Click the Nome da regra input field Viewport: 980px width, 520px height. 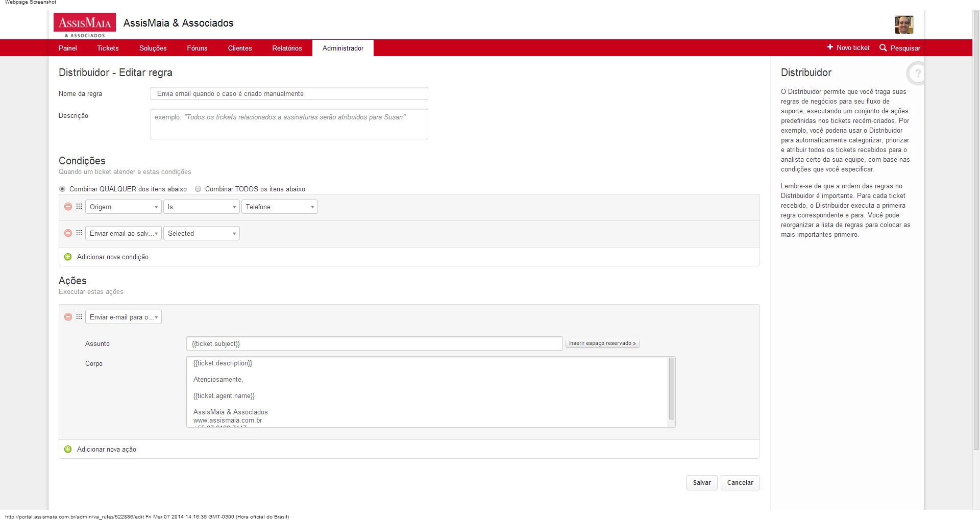pos(289,93)
